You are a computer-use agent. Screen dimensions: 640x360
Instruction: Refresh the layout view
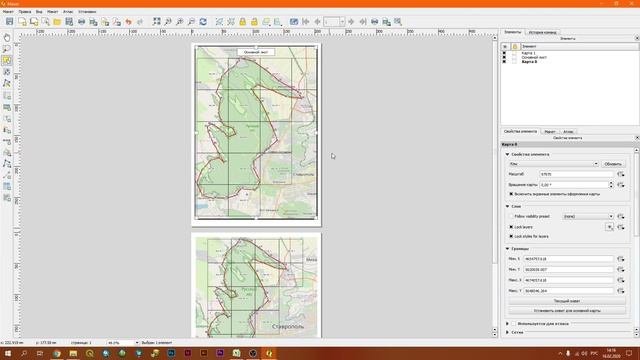point(203,22)
